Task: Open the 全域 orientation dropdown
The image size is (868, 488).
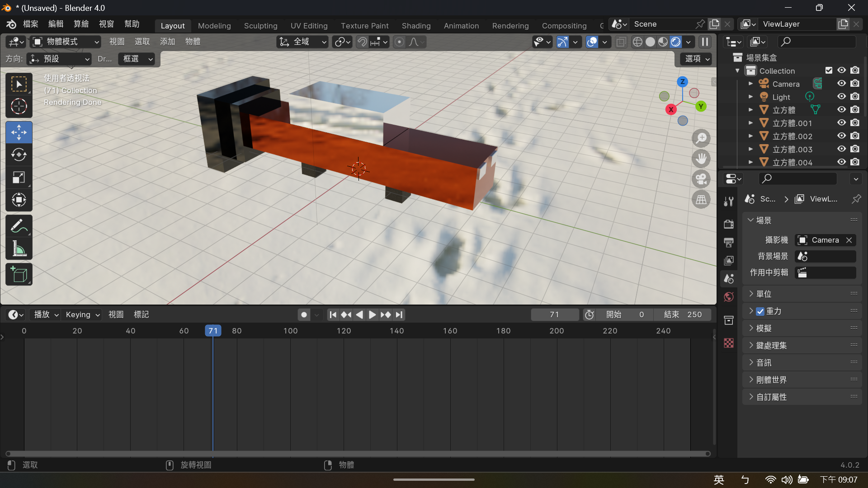Action: tap(302, 42)
